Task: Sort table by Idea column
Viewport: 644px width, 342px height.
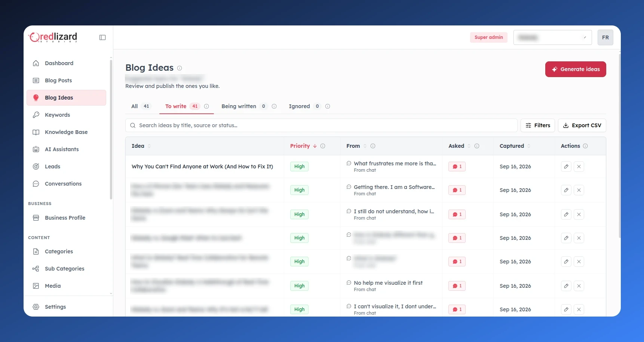Action: click(x=141, y=146)
